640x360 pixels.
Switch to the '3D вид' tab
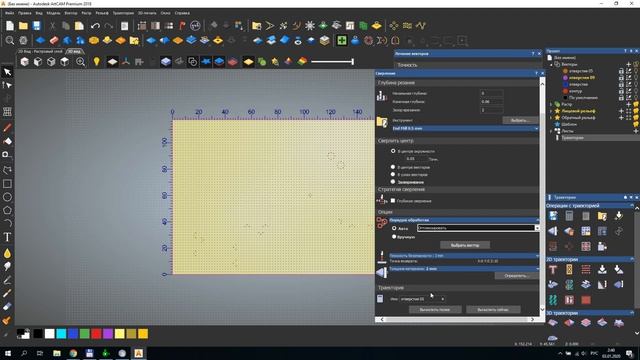tap(74, 51)
